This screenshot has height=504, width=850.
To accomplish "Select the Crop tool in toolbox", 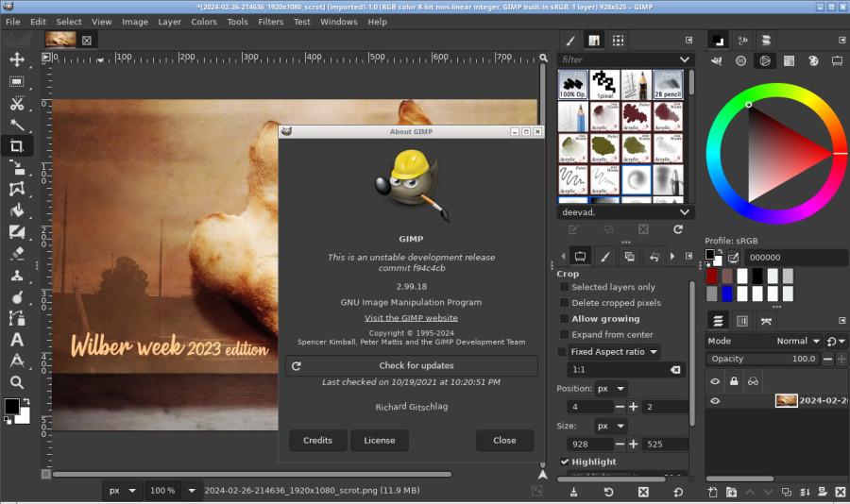I will pos(17,145).
